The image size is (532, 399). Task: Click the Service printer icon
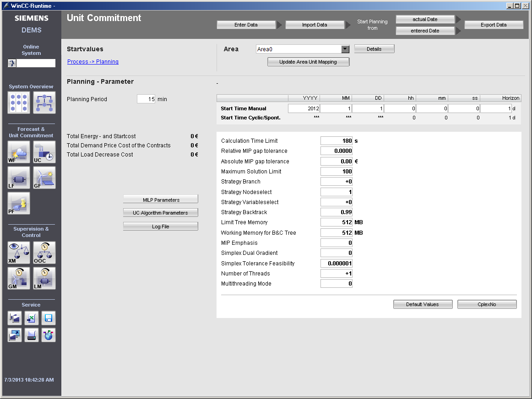32,335
